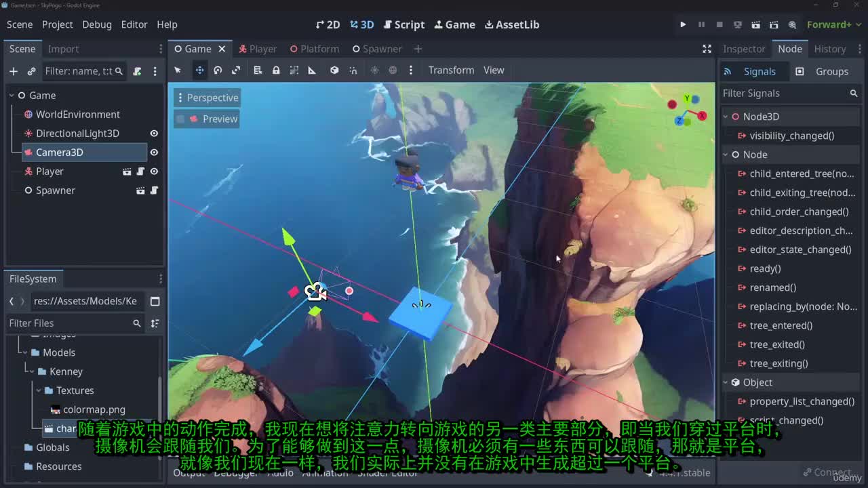Screen dimensions: 868x488
Task: Open the Script workspace
Action: [x=404, y=24]
